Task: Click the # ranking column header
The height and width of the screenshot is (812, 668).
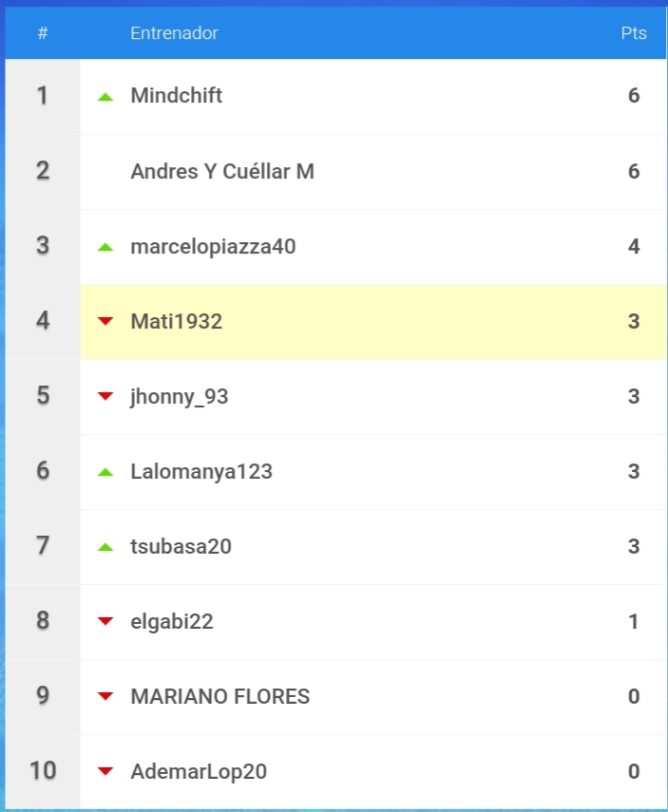Action: (43, 33)
